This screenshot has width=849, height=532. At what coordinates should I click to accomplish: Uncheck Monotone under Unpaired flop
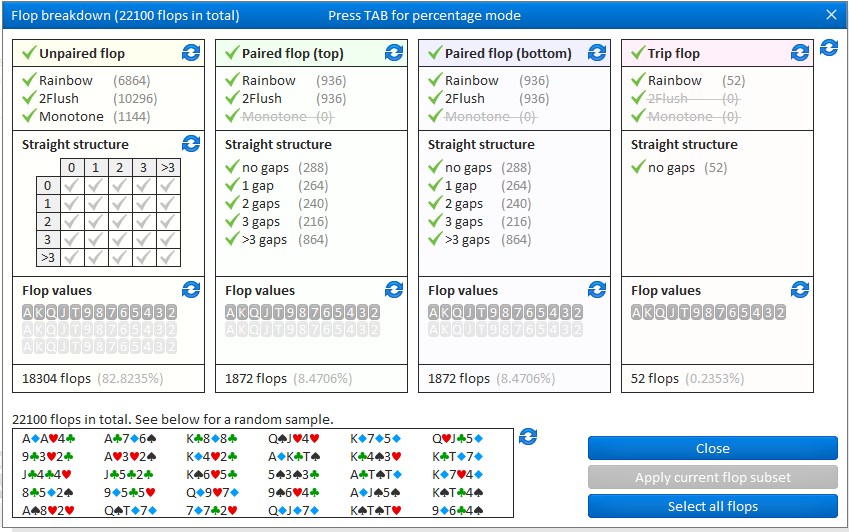(x=29, y=117)
